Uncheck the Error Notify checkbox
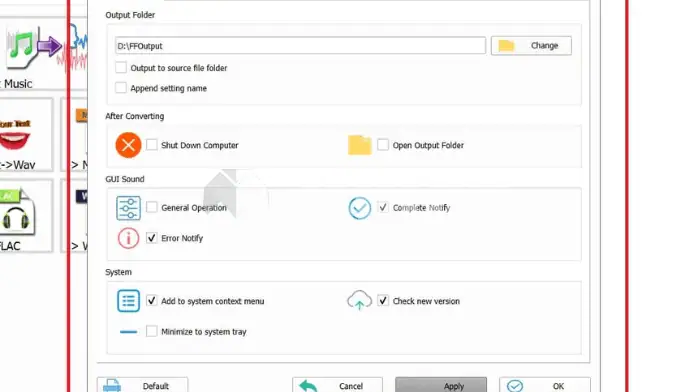This screenshot has height=392, width=698. pyautogui.click(x=151, y=238)
